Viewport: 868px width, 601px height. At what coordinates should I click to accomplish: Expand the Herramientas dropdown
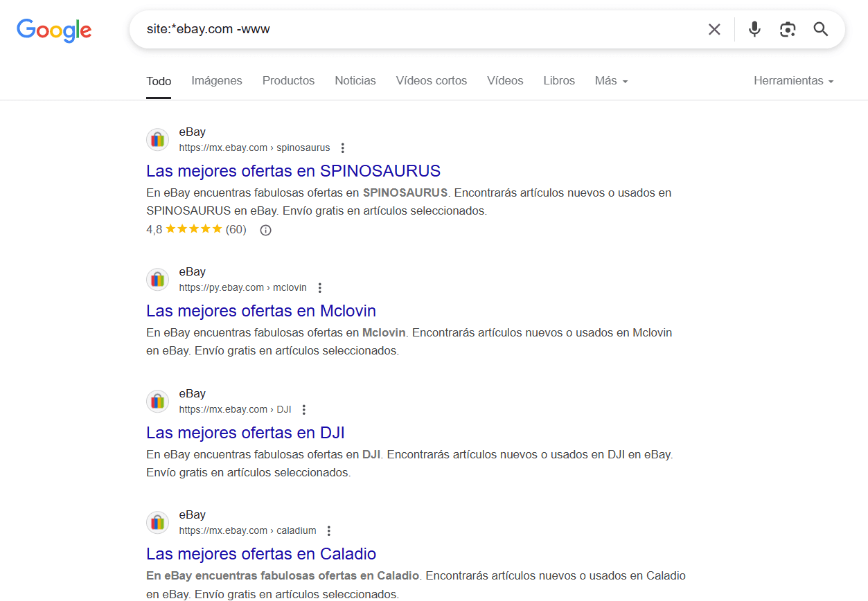[x=793, y=81]
